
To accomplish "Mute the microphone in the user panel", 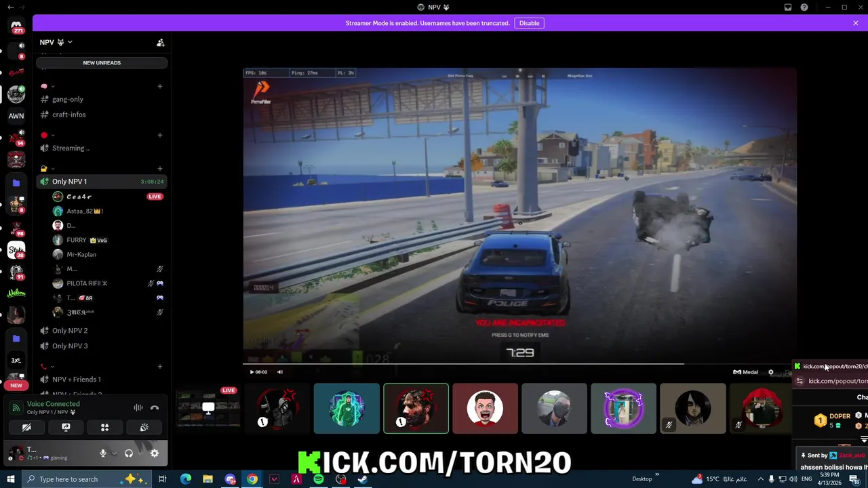I will 103,453.
